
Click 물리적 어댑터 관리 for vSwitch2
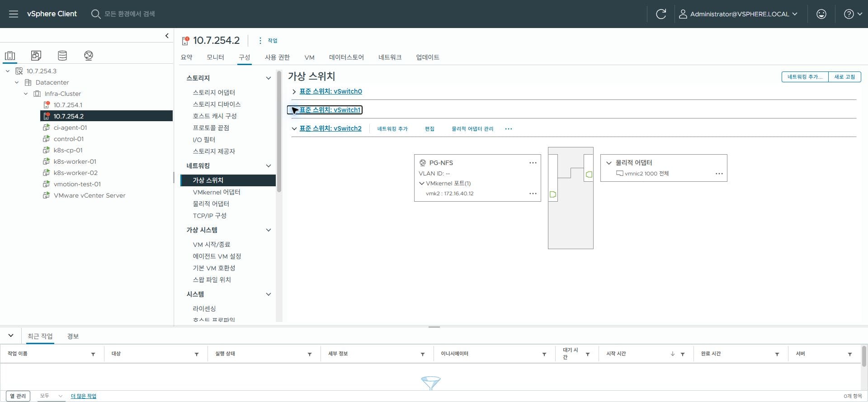(x=472, y=129)
